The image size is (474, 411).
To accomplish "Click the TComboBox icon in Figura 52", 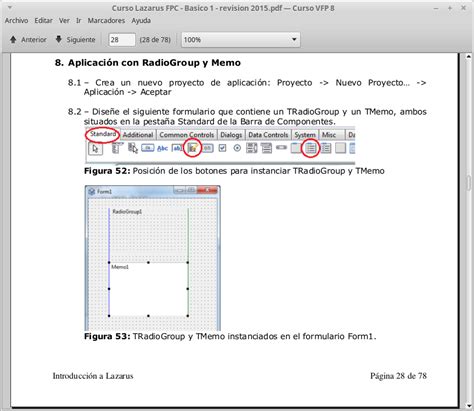I will coord(266,148).
